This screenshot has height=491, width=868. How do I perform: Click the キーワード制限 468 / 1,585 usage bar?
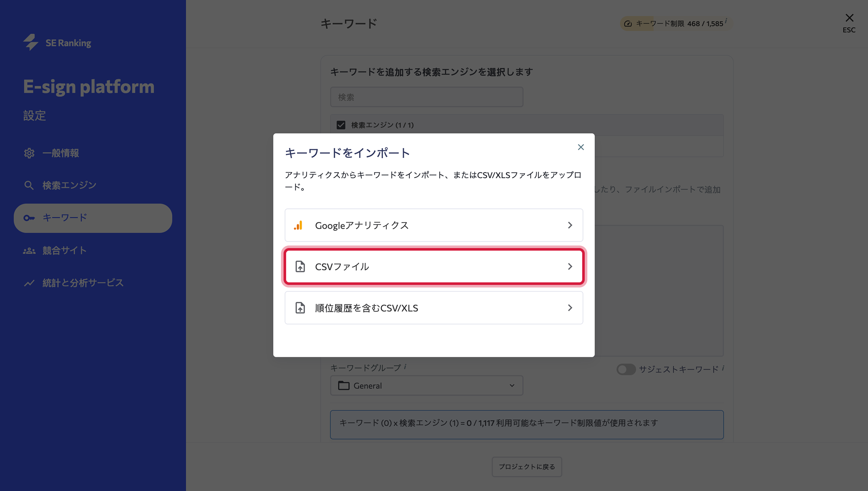click(x=676, y=24)
